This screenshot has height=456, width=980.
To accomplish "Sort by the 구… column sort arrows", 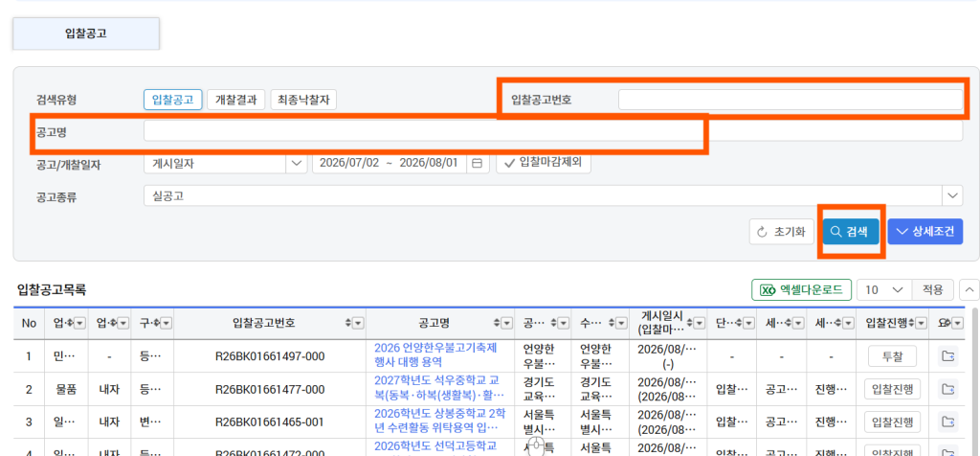I will coord(158,323).
